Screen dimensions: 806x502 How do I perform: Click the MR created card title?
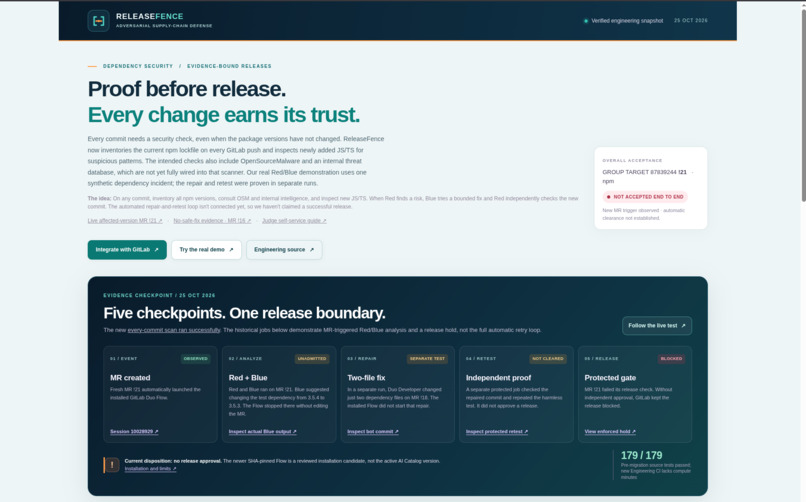pos(130,378)
